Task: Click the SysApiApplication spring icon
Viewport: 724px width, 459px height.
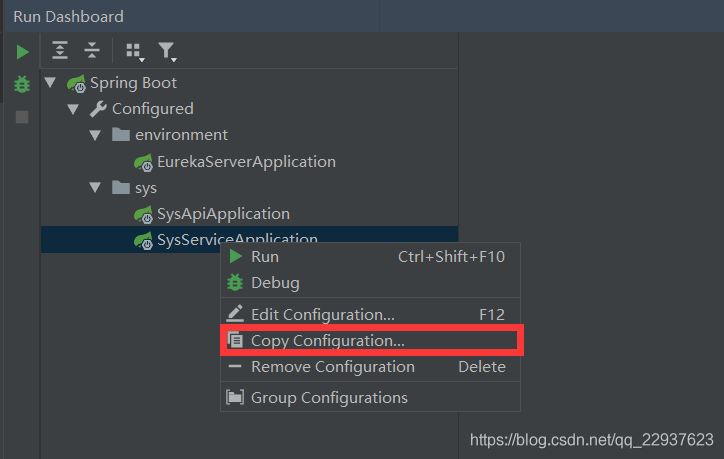Action: pyautogui.click(x=143, y=215)
